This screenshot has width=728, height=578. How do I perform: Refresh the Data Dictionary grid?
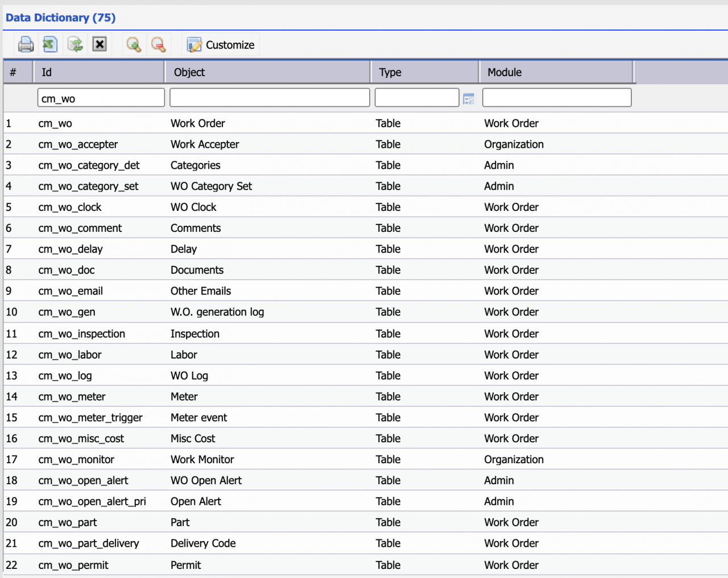(x=75, y=44)
